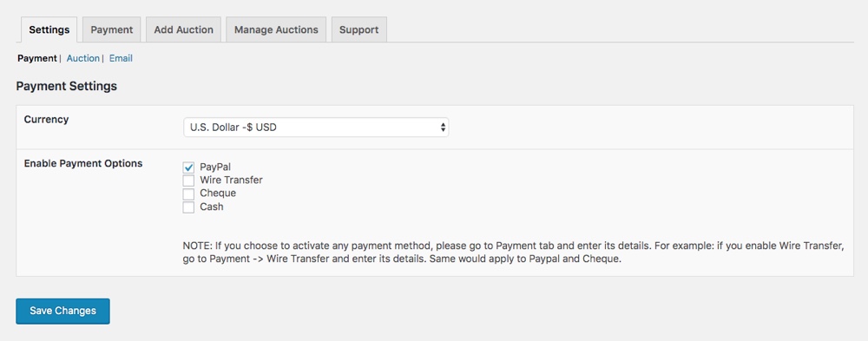Image resolution: width=868 pixels, height=341 pixels.
Task: Open the Support tab
Action: pyautogui.click(x=358, y=30)
